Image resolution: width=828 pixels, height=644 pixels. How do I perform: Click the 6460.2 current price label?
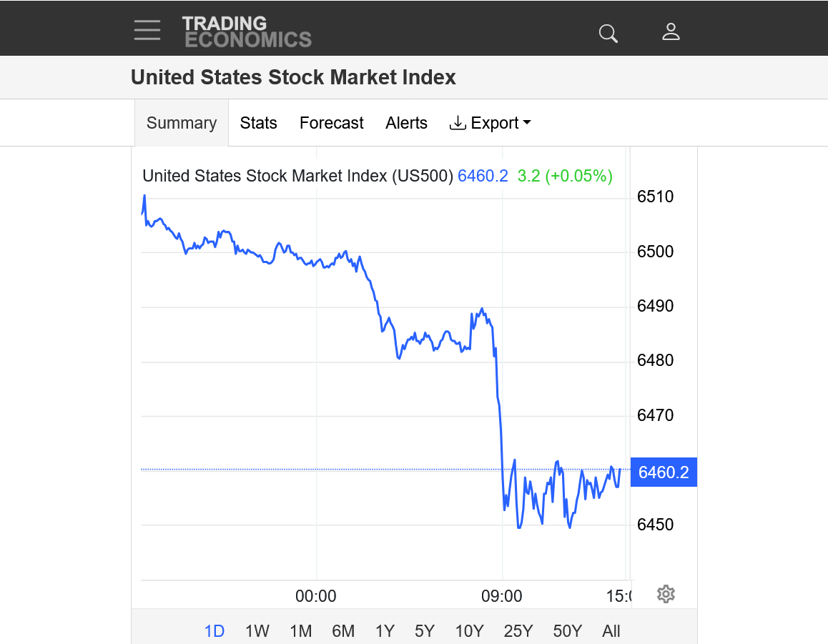(664, 472)
